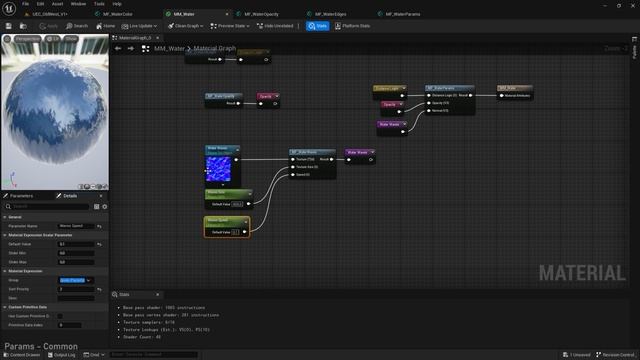Click Parameter Name input field

(x=76, y=226)
